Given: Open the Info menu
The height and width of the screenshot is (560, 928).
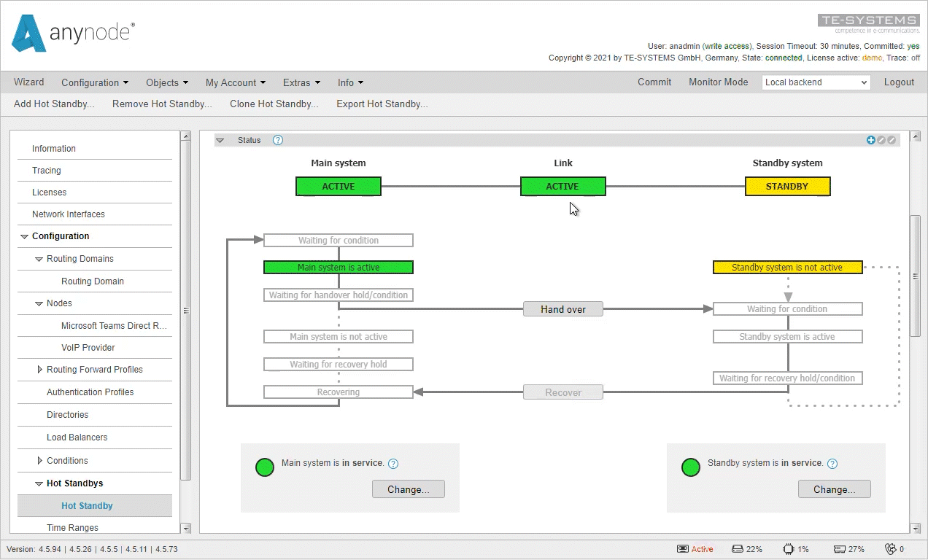Looking at the screenshot, I should click(x=350, y=82).
